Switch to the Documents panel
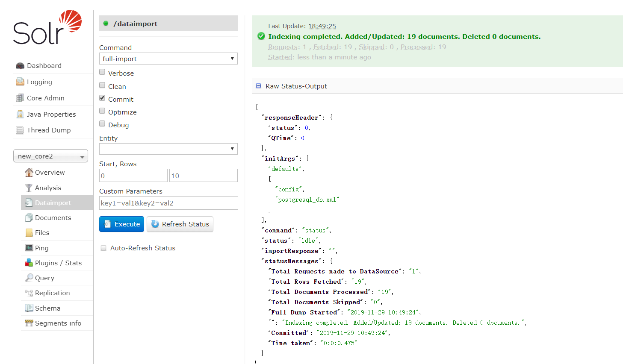Image resolution: width=623 pixels, height=364 pixels. pyautogui.click(x=52, y=217)
